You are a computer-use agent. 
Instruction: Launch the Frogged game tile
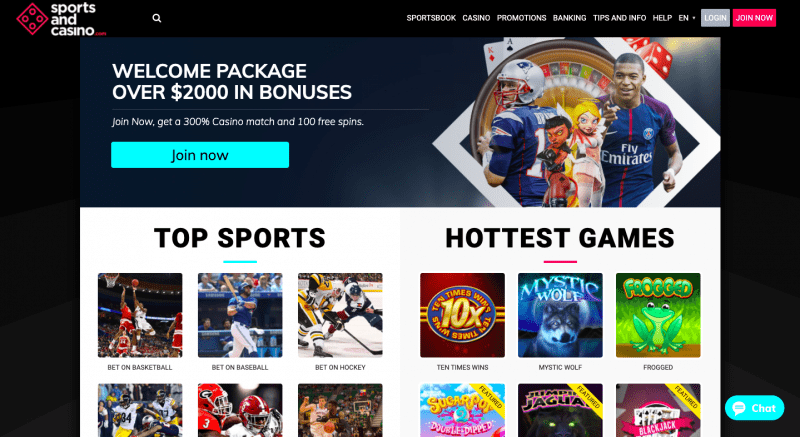[x=658, y=315]
